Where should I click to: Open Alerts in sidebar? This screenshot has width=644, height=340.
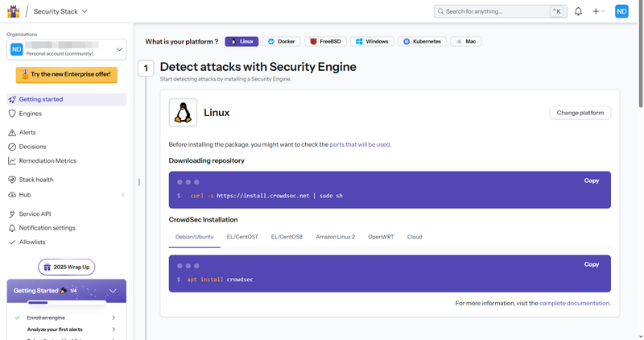pos(27,132)
